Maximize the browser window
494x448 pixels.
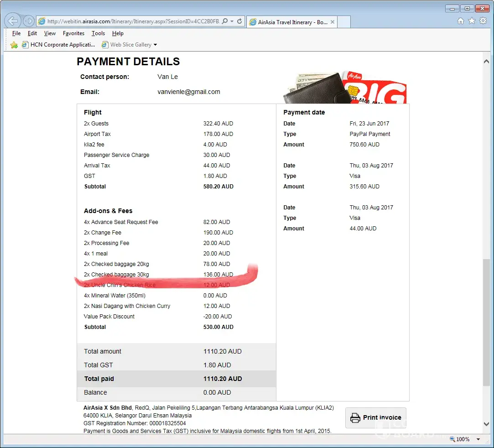click(x=467, y=9)
